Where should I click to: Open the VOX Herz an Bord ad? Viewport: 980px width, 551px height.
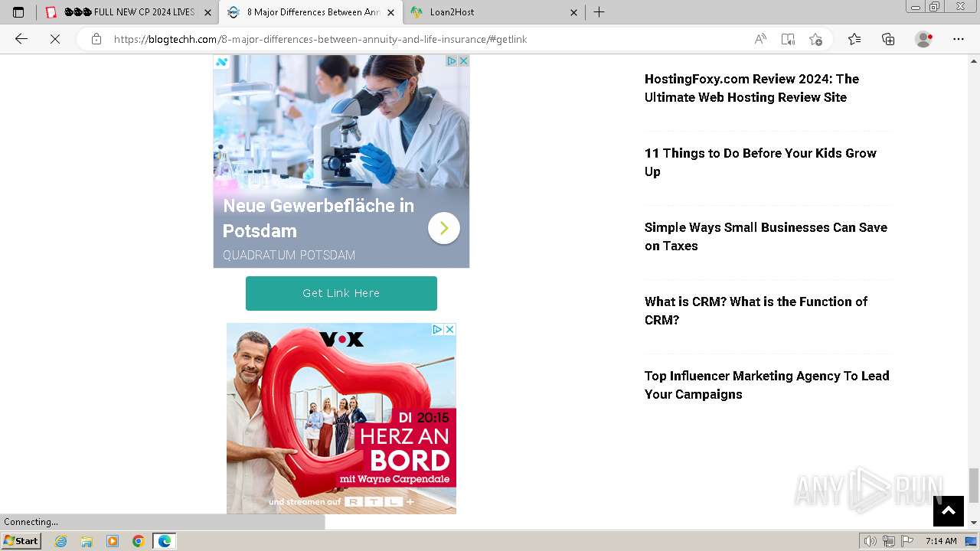coord(341,419)
